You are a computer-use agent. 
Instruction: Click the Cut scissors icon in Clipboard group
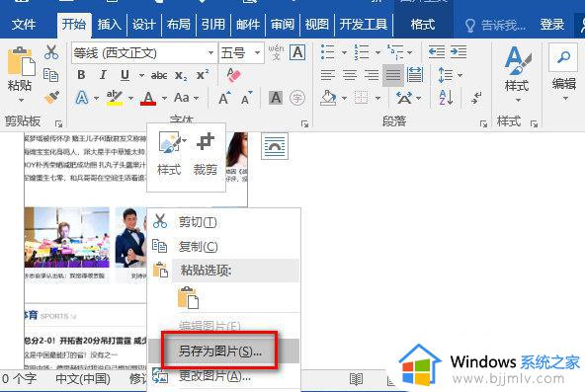click(x=50, y=52)
